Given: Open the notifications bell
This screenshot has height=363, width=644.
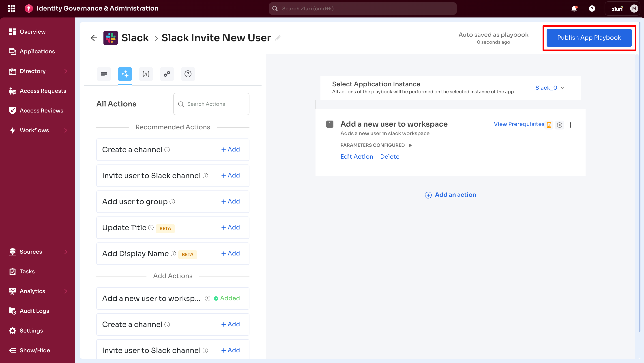Looking at the screenshot, I should [x=574, y=8].
